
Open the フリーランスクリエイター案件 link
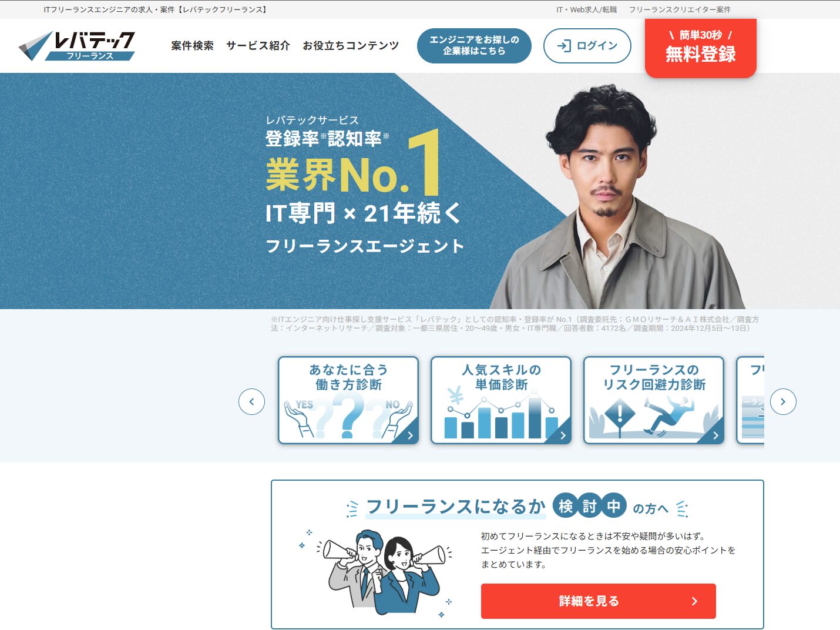point(680,9)
